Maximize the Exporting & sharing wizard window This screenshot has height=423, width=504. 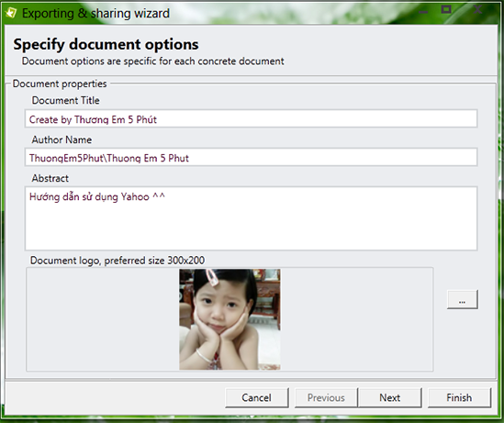[446, 9]
